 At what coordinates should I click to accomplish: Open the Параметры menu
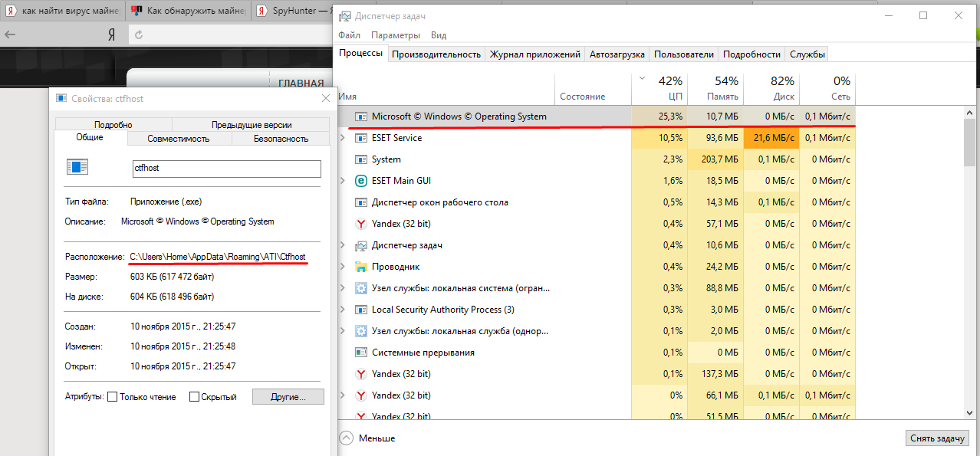point(396,35)
